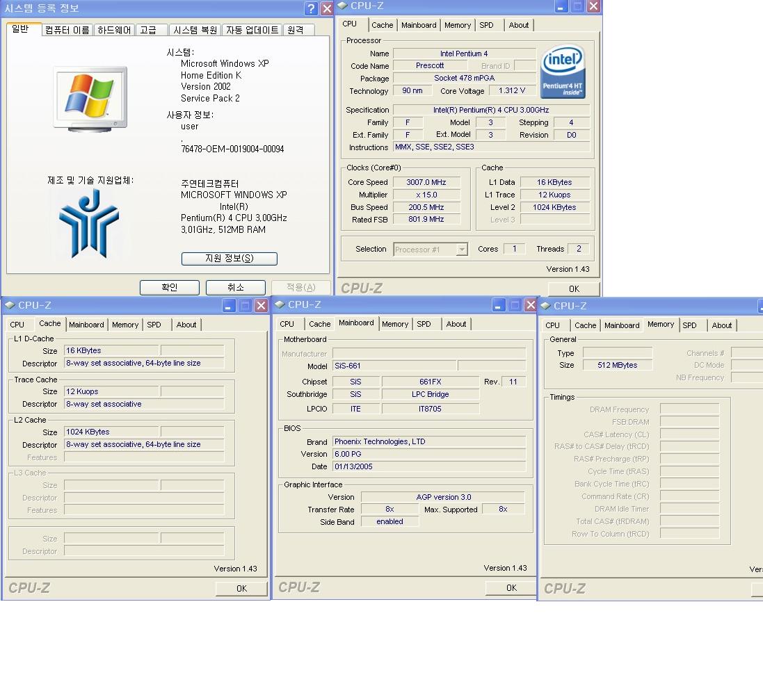Click the Core Speed value 3007.0 MHz
The width and height of the screenshot is (763, 700).
click(426, 182)
